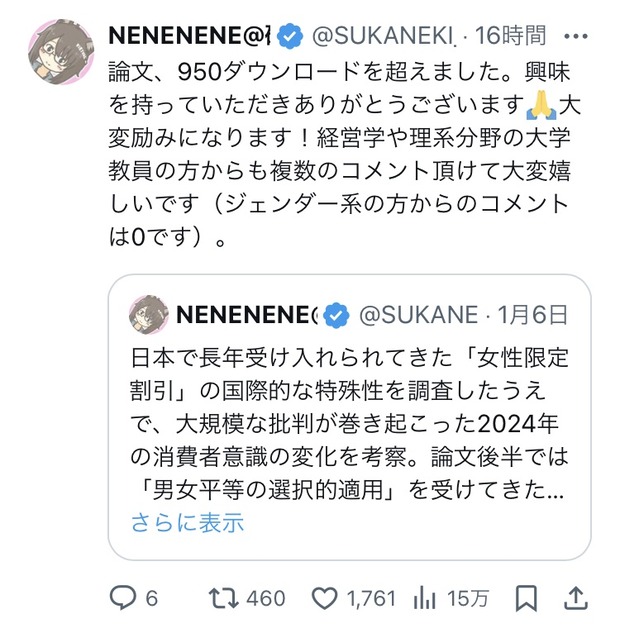
Task: Open the three-dot more menu
Action: point(576,36)
